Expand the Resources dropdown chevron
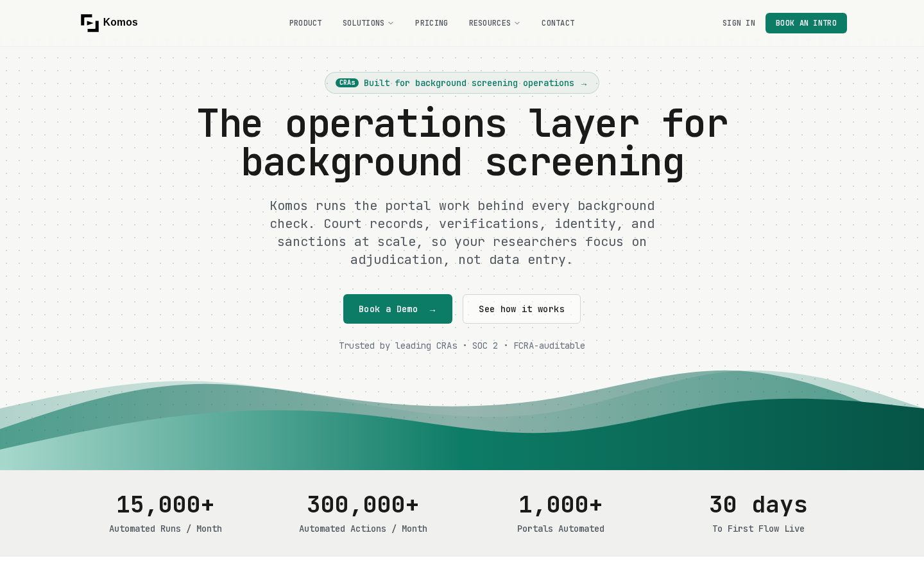Image resolution: width=924 pixels, height=578 pixels. tap(517, 23)
